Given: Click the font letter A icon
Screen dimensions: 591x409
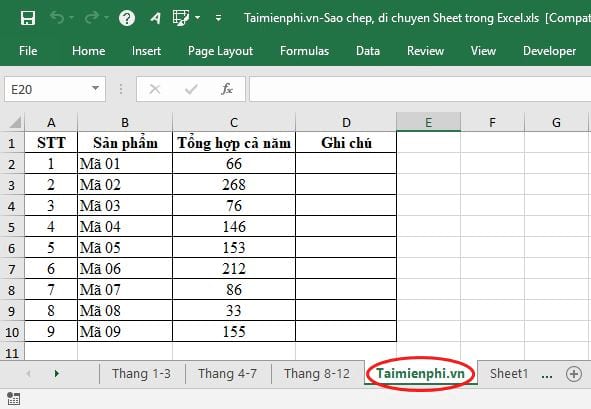Looking at the screenshot, I should pyautogui.click(x=155, y=18).
